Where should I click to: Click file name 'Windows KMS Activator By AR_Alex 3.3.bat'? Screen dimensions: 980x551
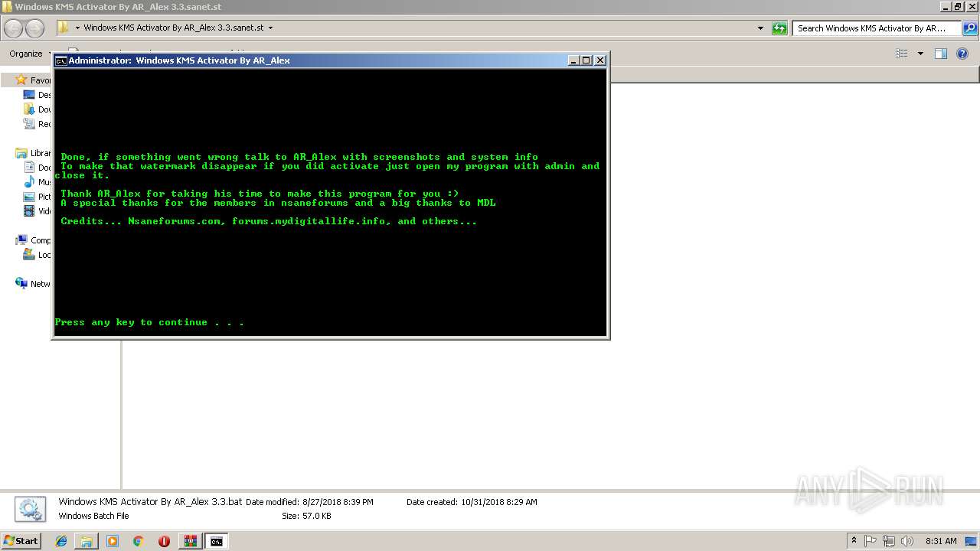[x=150, y=502]
